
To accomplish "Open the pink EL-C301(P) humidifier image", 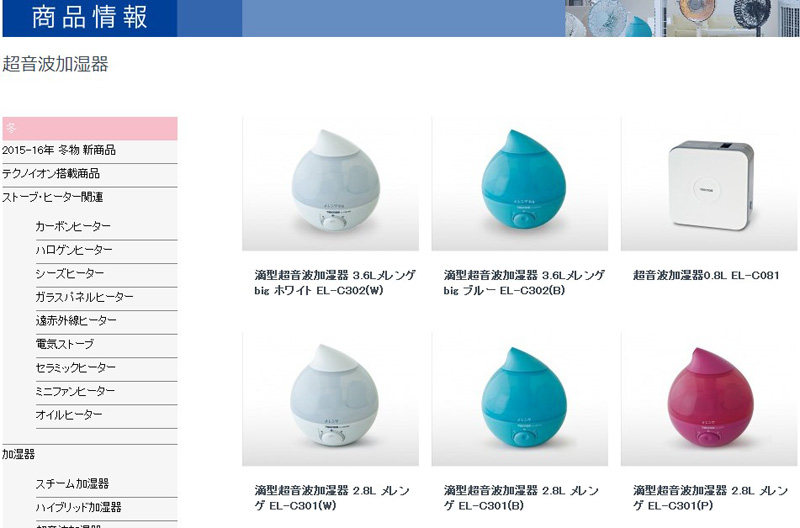I will coord(709,399).
